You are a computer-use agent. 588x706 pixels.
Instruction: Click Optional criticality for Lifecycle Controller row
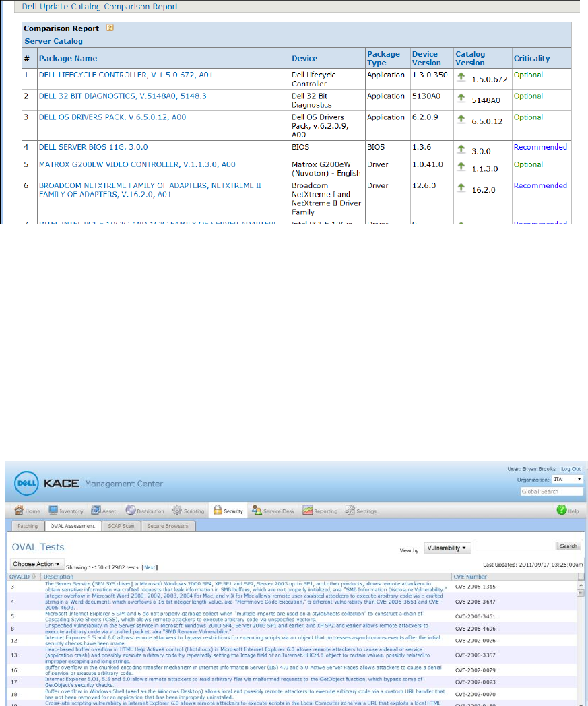528,75
